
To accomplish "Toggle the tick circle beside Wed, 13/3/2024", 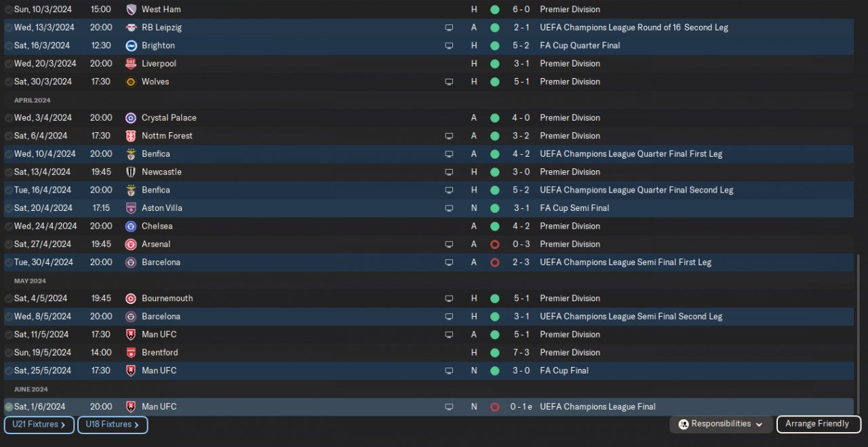I will 9,28.
